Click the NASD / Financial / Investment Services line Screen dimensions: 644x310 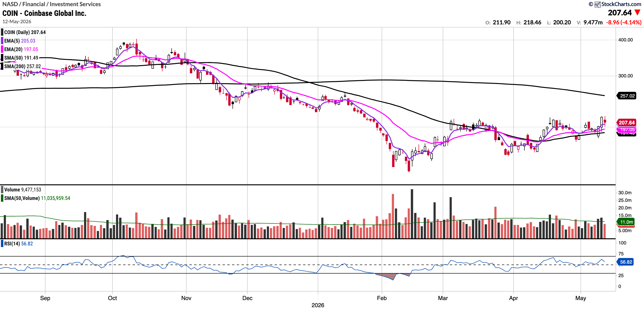pyautogui.click(x=52, y=4)
